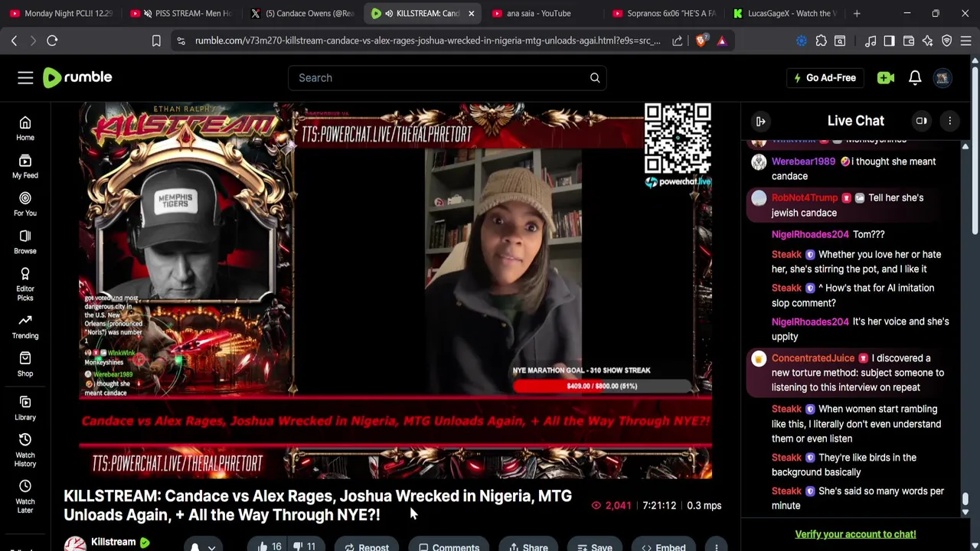Click Verify your account to chat

pyautogui.click(x=855, y=534)
